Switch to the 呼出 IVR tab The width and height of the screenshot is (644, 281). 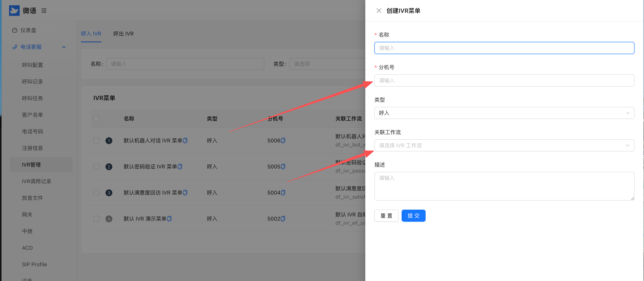click(x=123, y=34)
